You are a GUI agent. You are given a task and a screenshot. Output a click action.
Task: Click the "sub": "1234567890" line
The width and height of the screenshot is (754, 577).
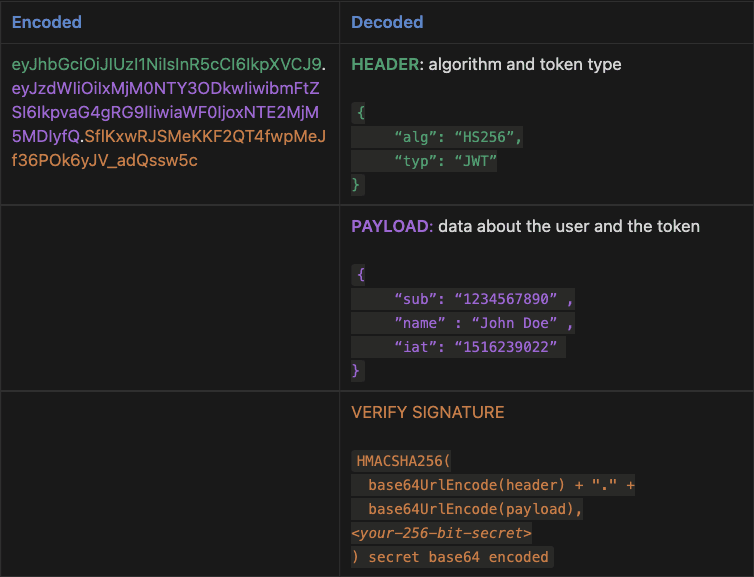(x=483, y=298)
